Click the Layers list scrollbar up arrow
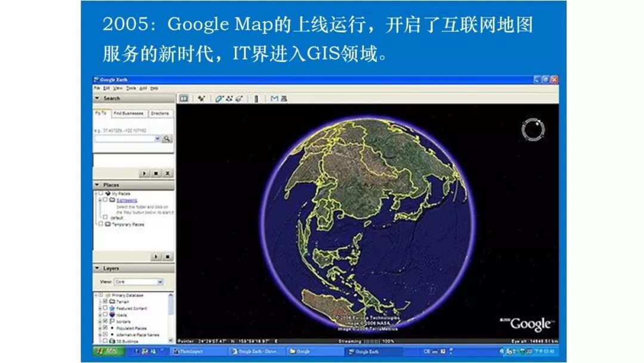 (x=171, y=295)
